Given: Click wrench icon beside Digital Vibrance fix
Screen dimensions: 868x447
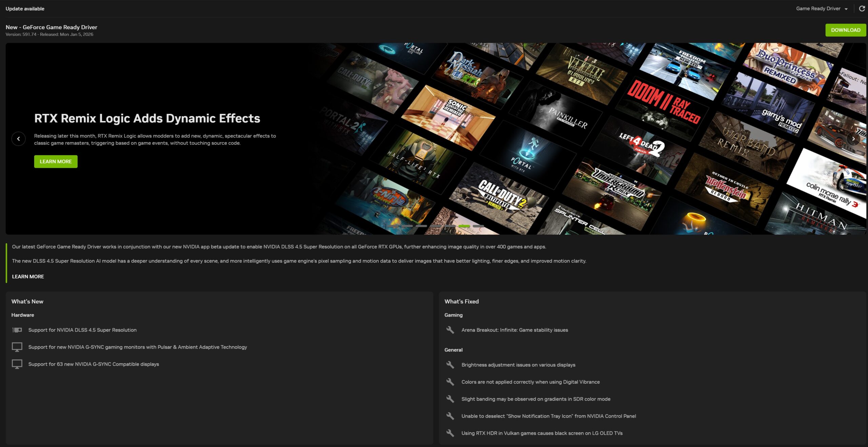Looking at the screenshot, I should pyautogui.click(x=450, y=382).
